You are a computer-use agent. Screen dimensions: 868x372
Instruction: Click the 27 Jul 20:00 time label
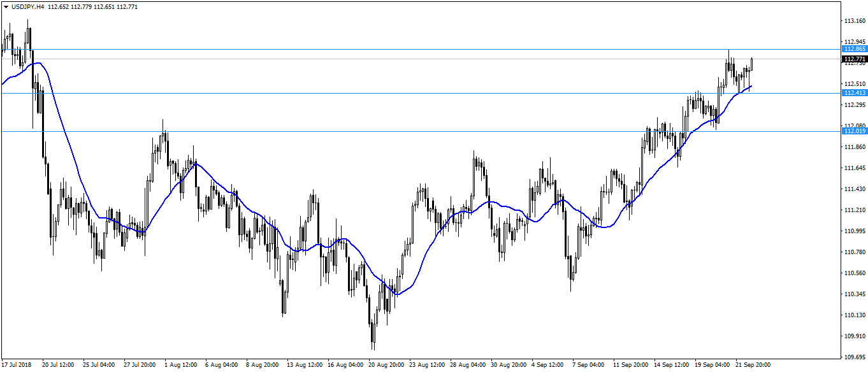(140, 366)
